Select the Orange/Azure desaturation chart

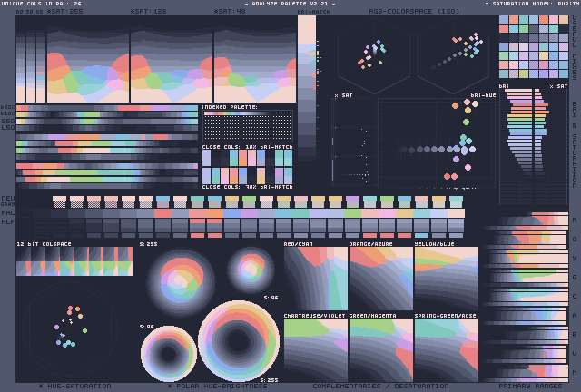pyautogui.click(x=380, y=279)
